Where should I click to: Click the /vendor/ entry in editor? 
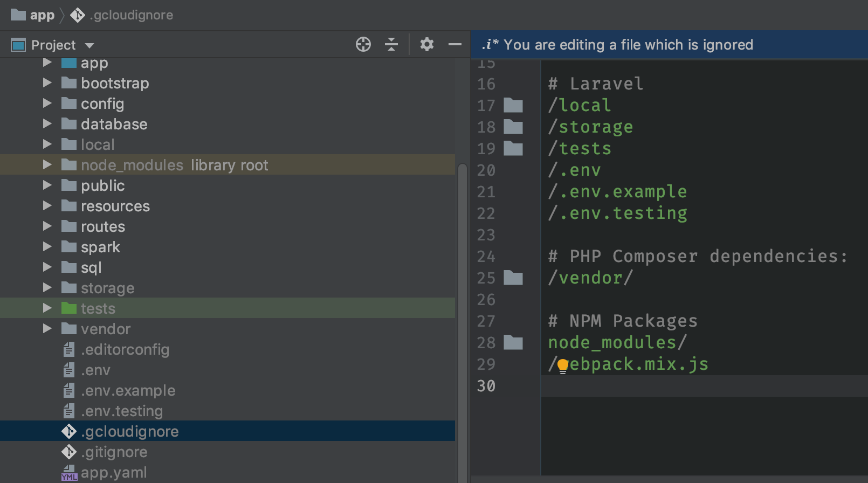590,278
